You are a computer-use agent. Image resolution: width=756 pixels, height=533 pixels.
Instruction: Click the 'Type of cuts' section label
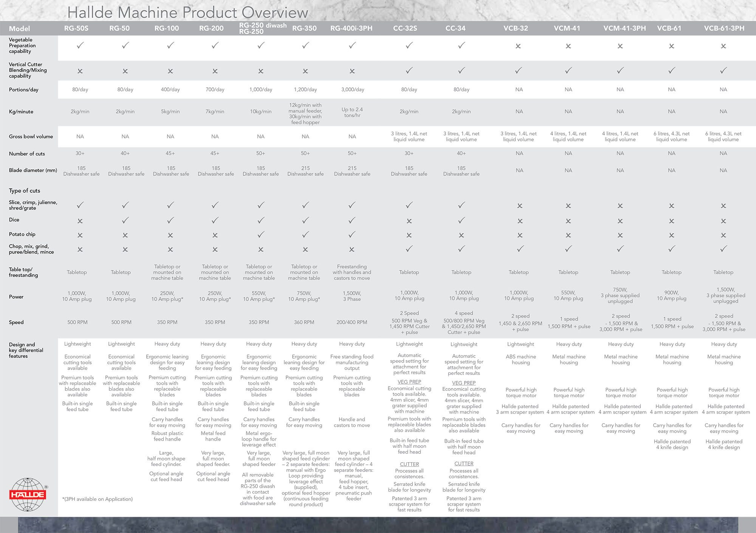(25, 191)
